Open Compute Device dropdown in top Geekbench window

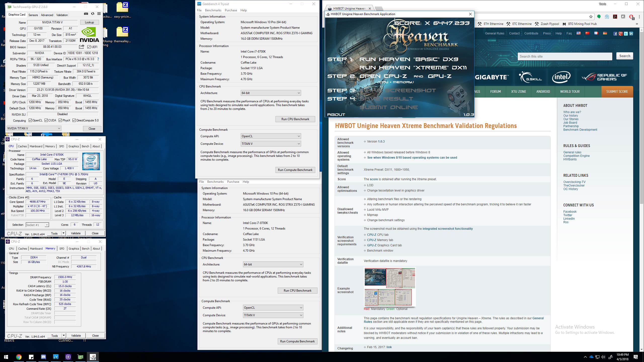(271, 144)
